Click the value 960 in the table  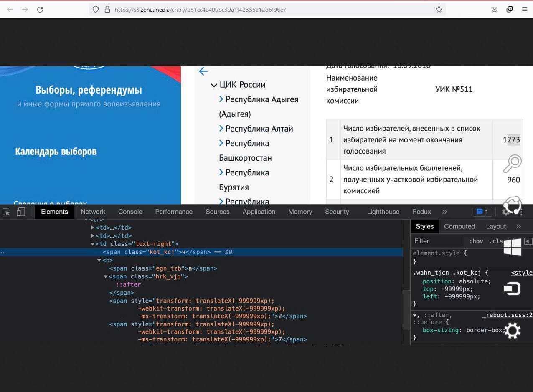point(513,180)
